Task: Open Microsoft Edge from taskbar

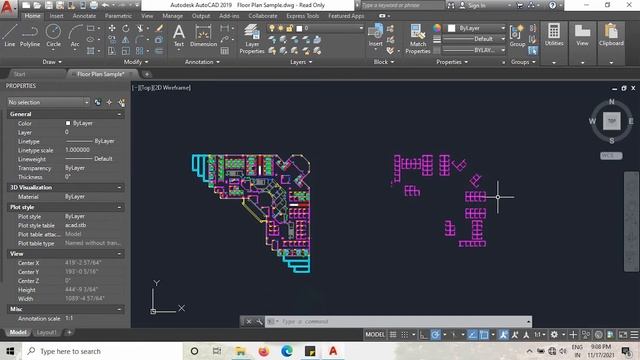Action: tap(287, 351)
